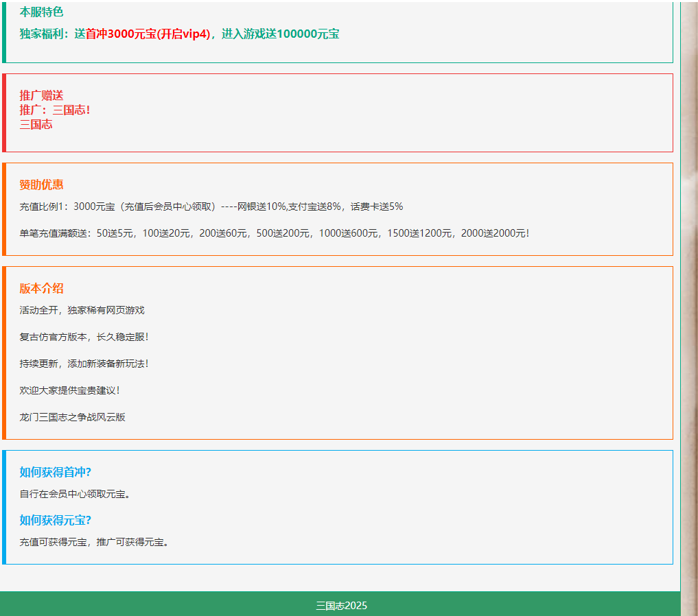Click the 自行在会员中心领取元宝 answer text

coord(75,494)
